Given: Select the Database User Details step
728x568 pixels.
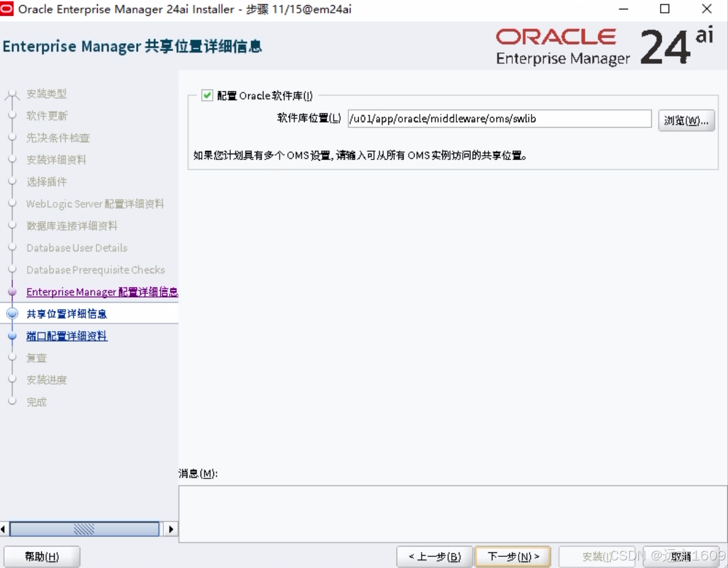Looking at the screenshot, I should pyautogui.click(x=77, y=248).
